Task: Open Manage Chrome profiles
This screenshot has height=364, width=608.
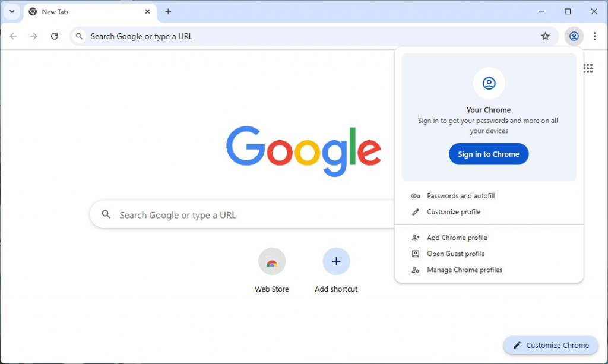Action: click(489, 270)
